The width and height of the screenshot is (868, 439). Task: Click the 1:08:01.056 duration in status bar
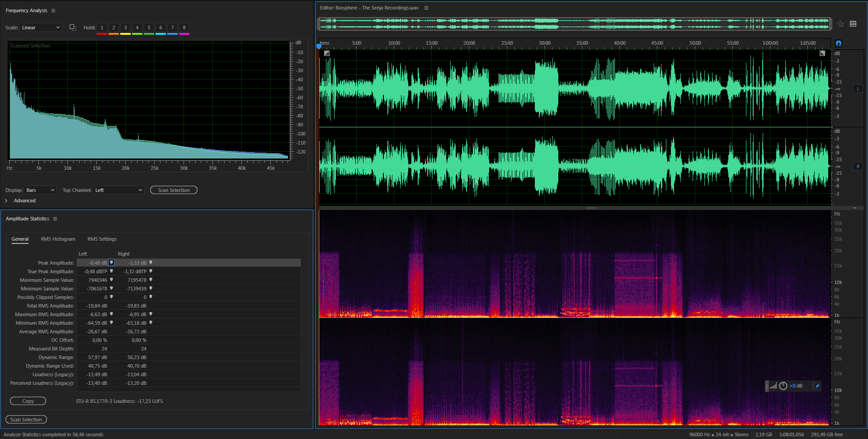click(792, 434)
